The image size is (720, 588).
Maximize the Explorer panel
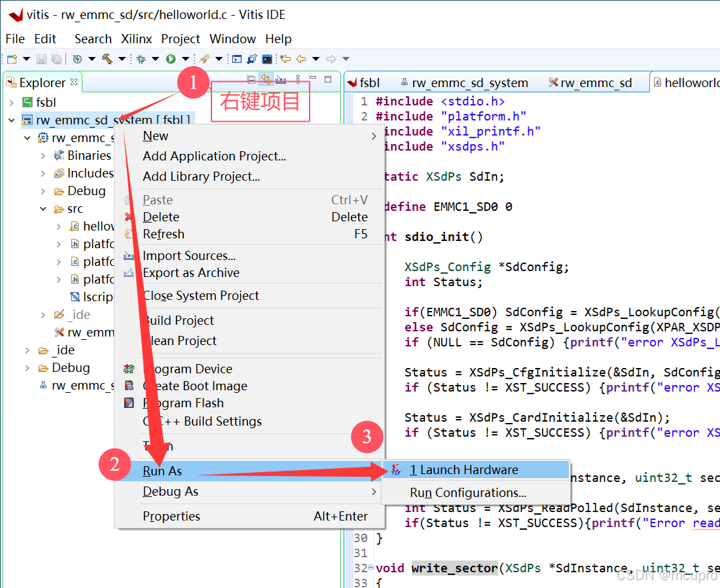tap(328, 79)
